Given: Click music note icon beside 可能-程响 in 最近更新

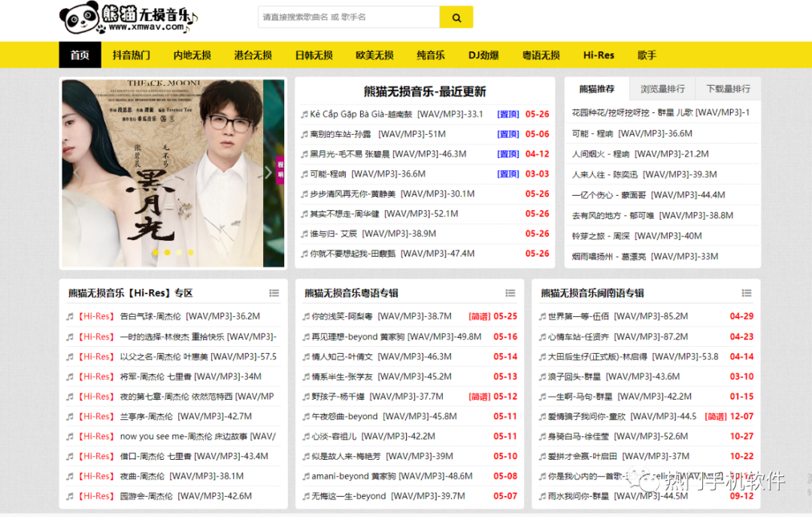Looking at the screenshot, I should (x=304, y=175).
